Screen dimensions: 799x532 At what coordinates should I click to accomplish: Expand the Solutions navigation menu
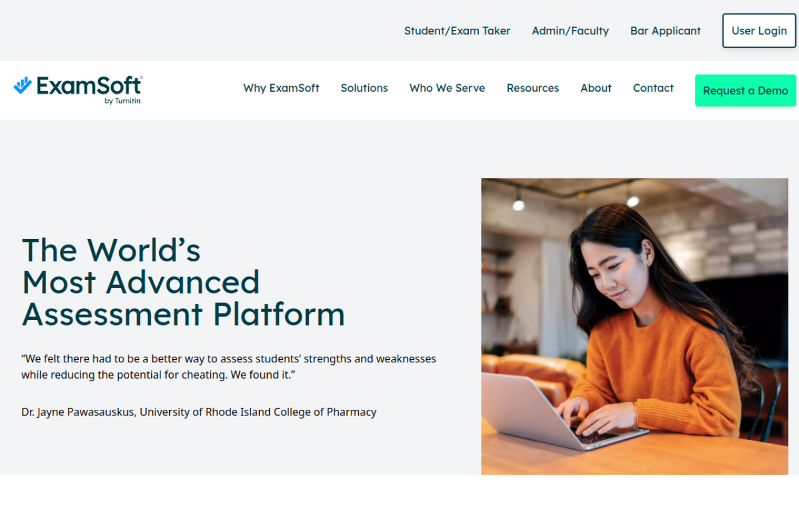364,88
